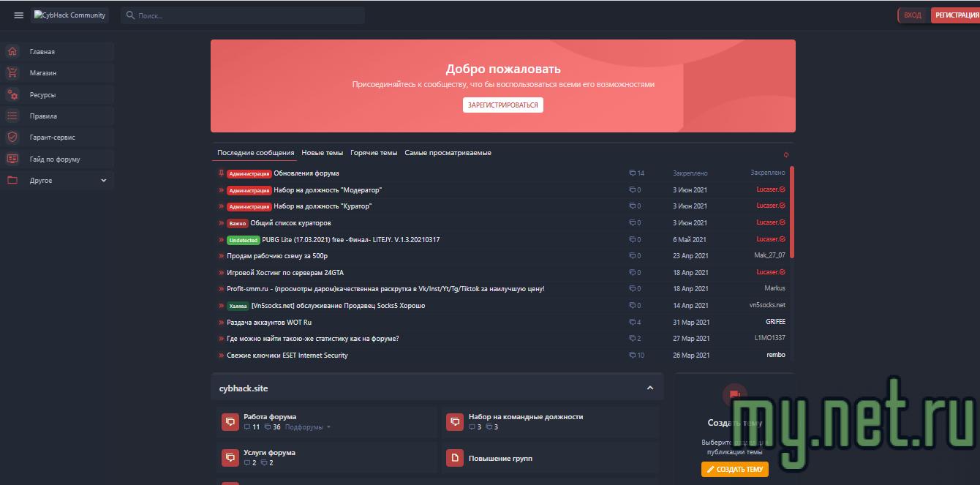Select the Самые просматриваемые tab

tap(448, 153)
